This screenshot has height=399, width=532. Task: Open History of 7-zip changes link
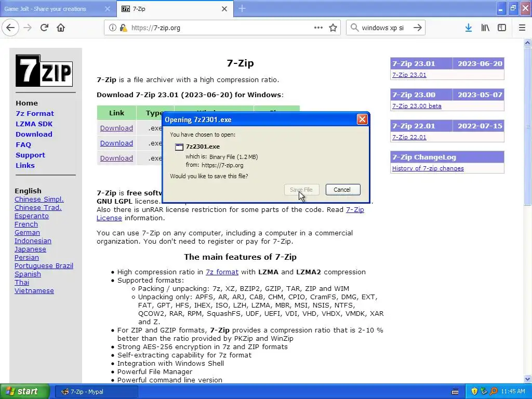pos(428,168)
